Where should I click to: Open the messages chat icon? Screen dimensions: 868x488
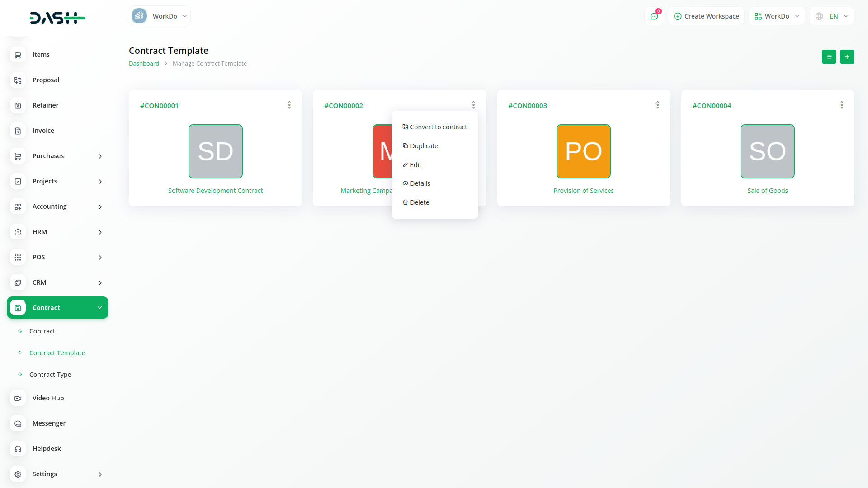pos(654,16)
